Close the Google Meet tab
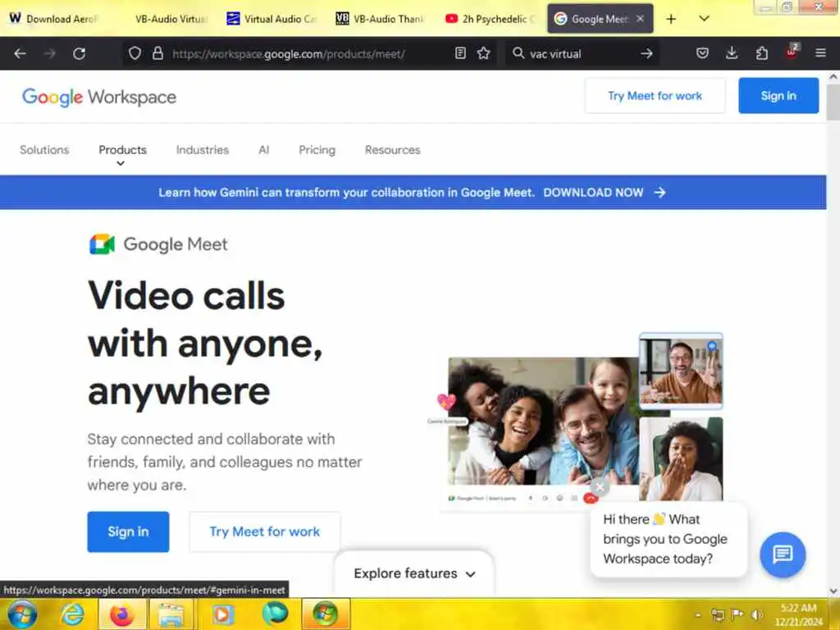 tap(640, 19)
